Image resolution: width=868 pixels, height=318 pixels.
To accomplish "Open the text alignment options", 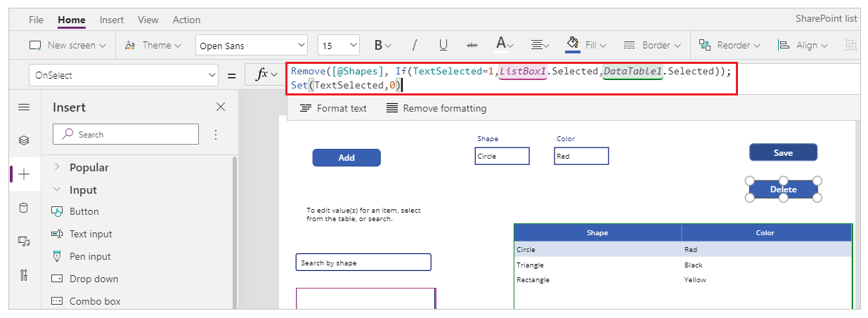I will pyautogui.click(x=540, y=45).
